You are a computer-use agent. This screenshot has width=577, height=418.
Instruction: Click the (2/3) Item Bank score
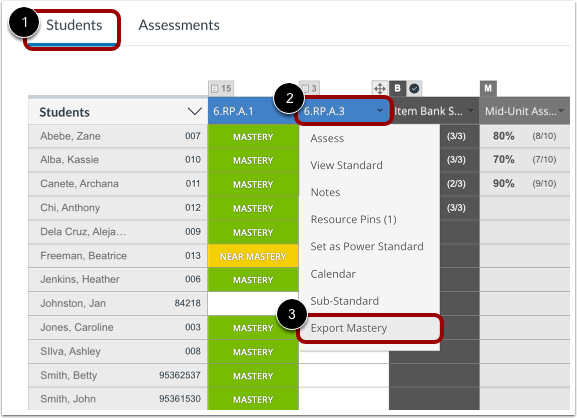point(456,184)
